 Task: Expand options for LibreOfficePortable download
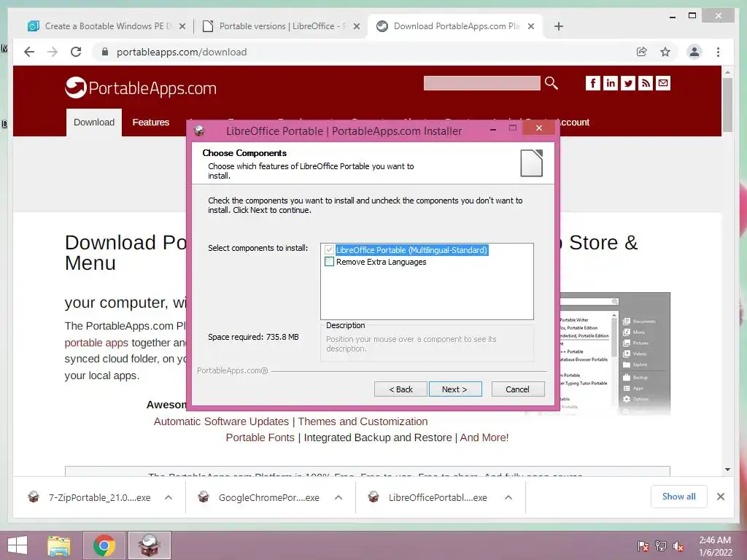(508, 497)
